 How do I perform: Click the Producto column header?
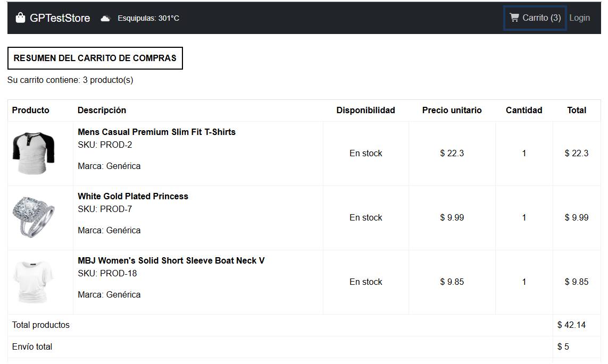pyautogui.click(x=30, y=110)
